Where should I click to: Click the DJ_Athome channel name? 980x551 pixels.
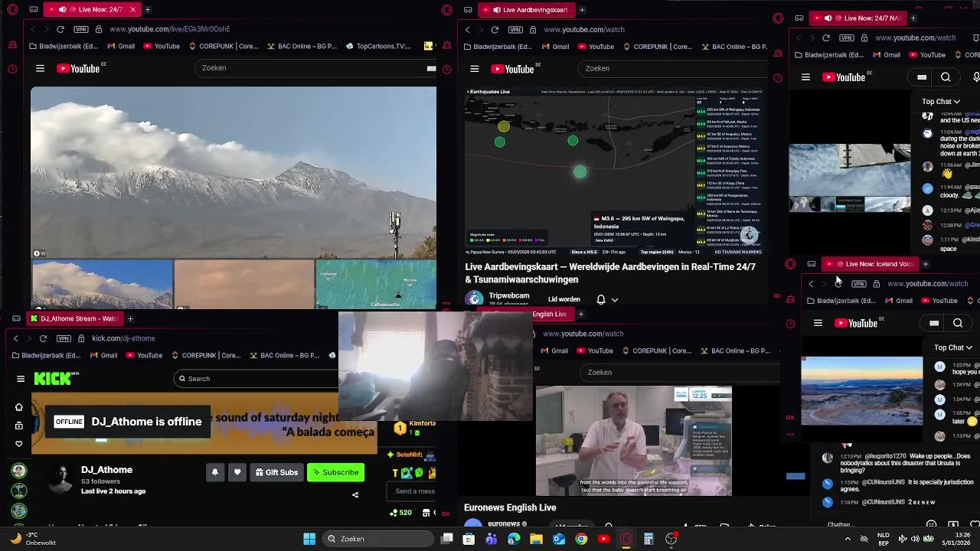click(107, 470)
